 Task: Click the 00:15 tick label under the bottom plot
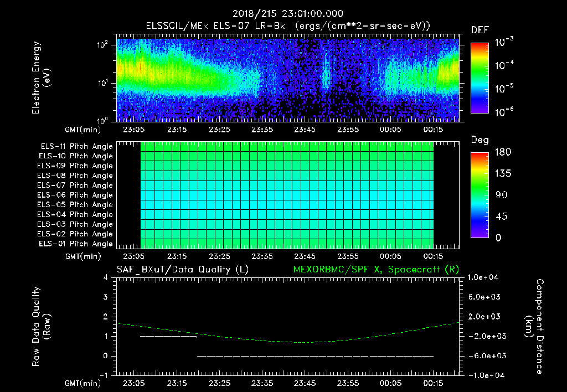(433, 383)
